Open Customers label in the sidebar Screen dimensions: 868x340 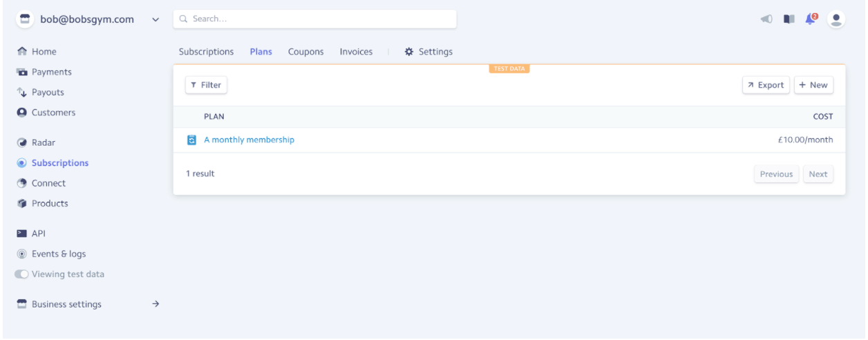coord(54,113)
